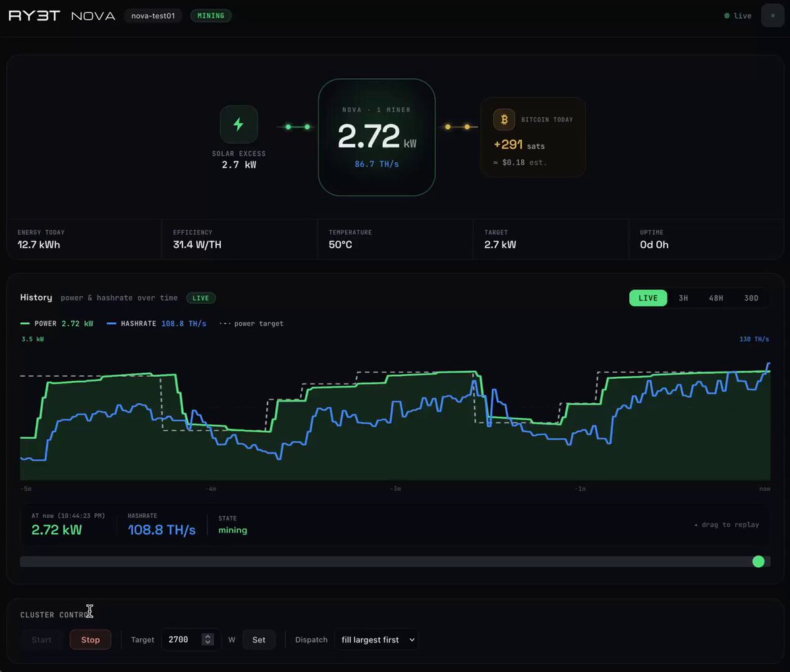This screenshot has width=790, height=672.
Task: Click the Uptime 0d 0h value
Action: tap(654, 245)
